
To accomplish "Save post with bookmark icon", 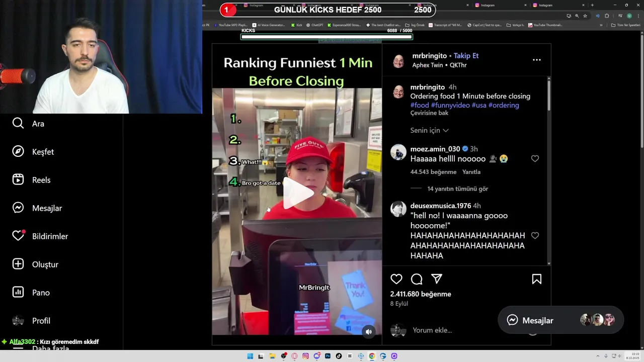I will pos(537,279).
